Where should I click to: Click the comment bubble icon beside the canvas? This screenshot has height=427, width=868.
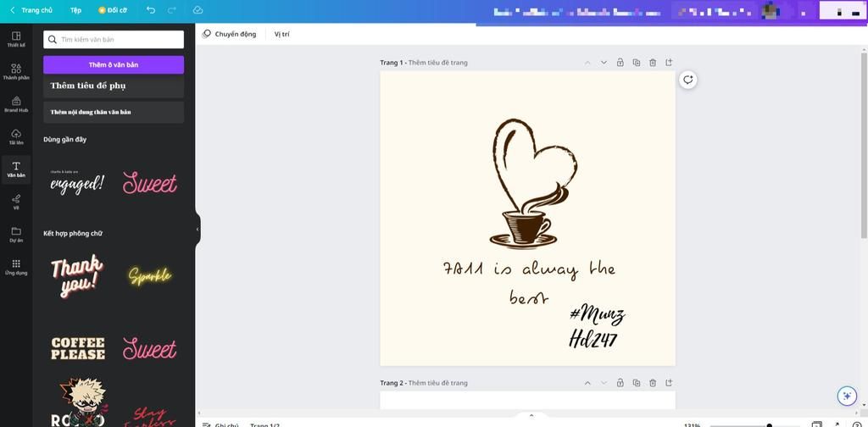point(688,80)
